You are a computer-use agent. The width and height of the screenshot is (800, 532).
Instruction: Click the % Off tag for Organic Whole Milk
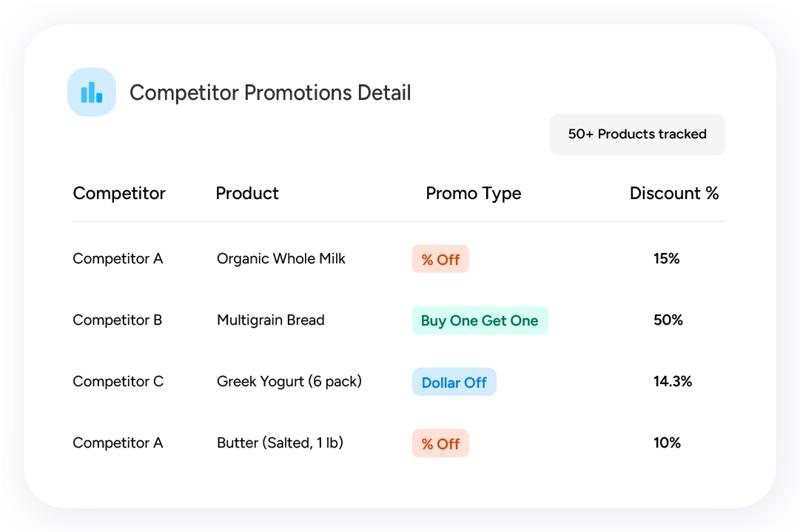pos(440,259)
